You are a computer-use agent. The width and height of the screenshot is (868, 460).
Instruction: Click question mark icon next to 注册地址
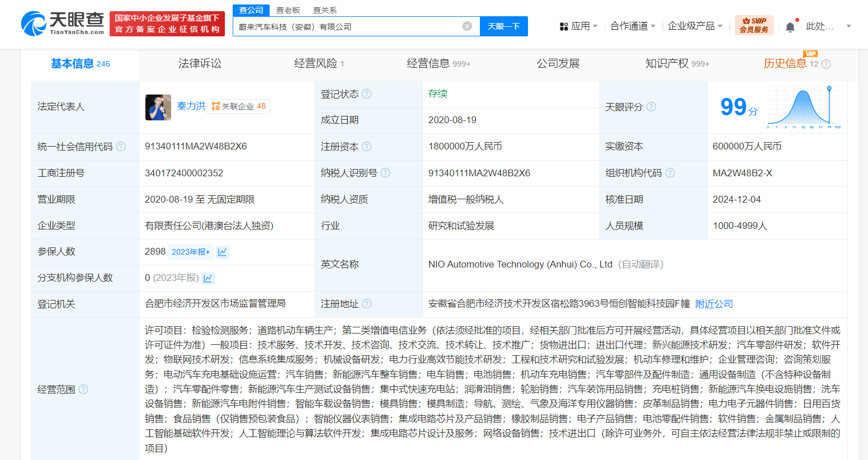(366, 304)
